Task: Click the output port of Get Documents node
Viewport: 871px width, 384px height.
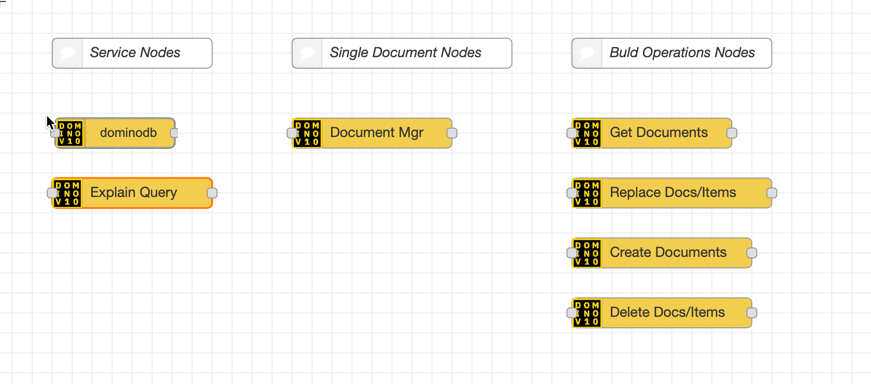Action: (x=732, y=133)
